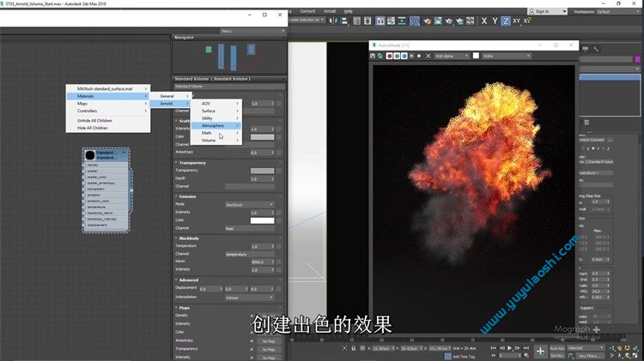Click the XP snaps axis constraint icon

(x=527, y=21)
